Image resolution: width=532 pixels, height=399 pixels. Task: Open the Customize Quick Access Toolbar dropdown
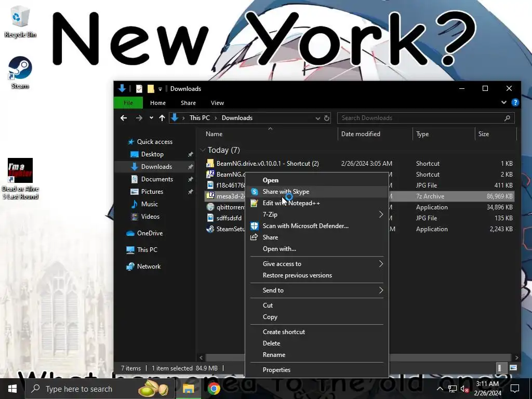tap(160, 89)
